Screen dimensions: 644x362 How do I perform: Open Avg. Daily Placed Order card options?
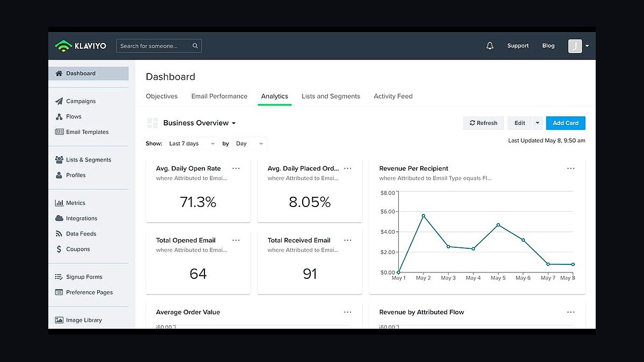[x=348, y=168]
